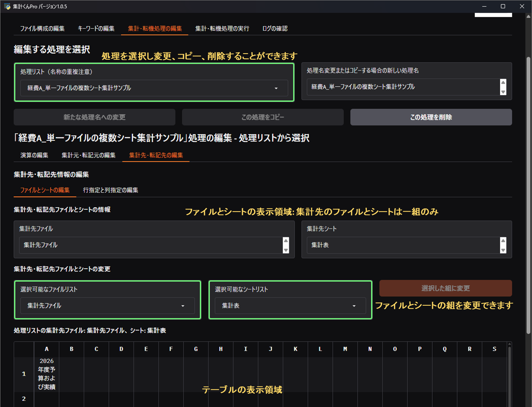Switch to the キーワードの編集 tab
Viewport: 532px width, 407px height.
pyautogui.click(x=96, y=29)
